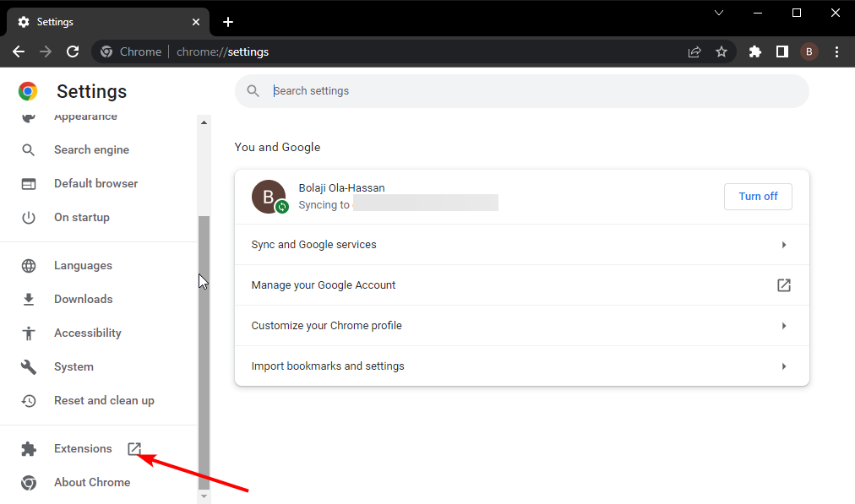Viewport: 855px width, 504px height.
Task: Click the 'You and Google' section heading
Action: tap(278, 147)
